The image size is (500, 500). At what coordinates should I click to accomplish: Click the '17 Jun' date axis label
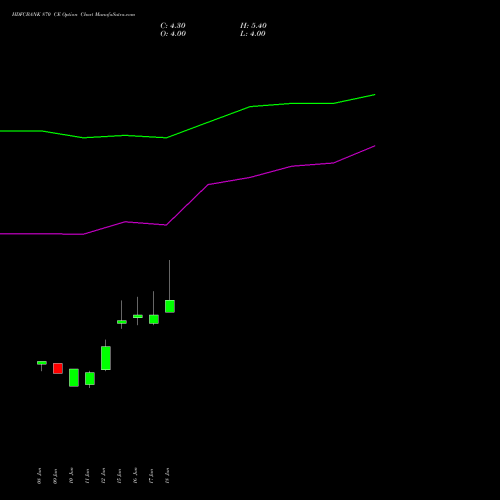tap(151, 476)
